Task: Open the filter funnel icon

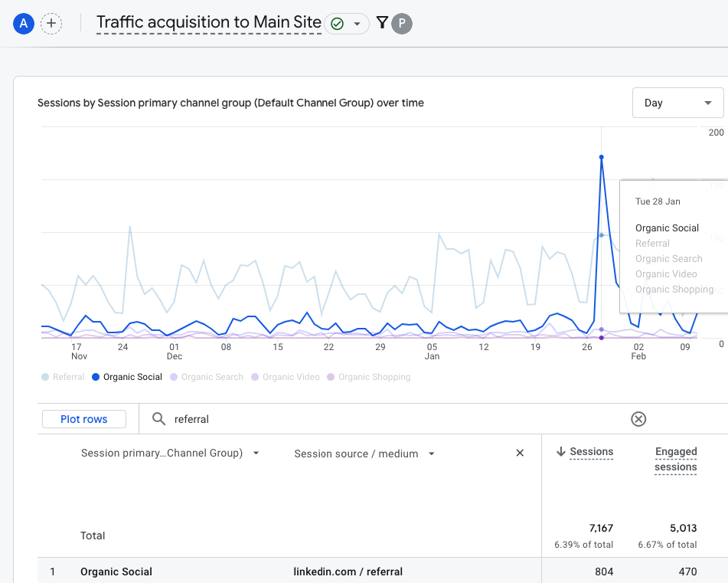Action: click(x=382, y=23)
